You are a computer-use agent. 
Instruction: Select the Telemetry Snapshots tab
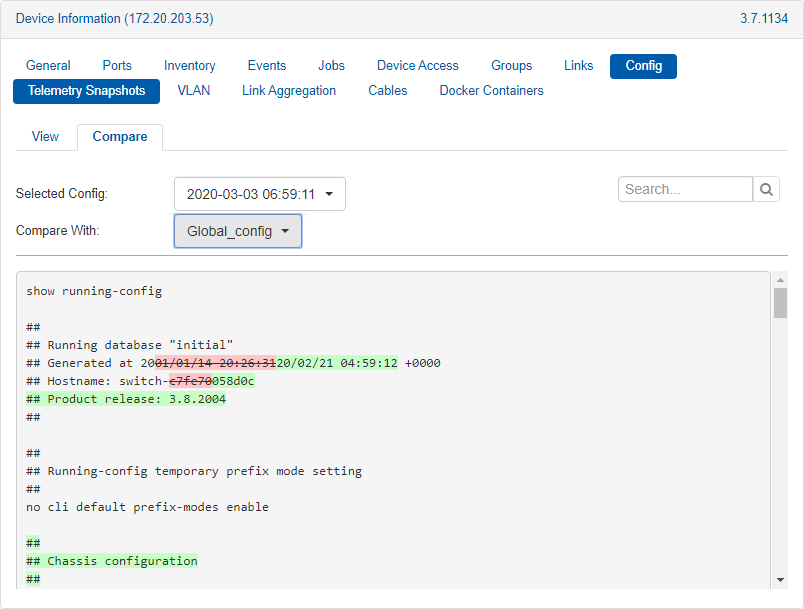(87, 91)
